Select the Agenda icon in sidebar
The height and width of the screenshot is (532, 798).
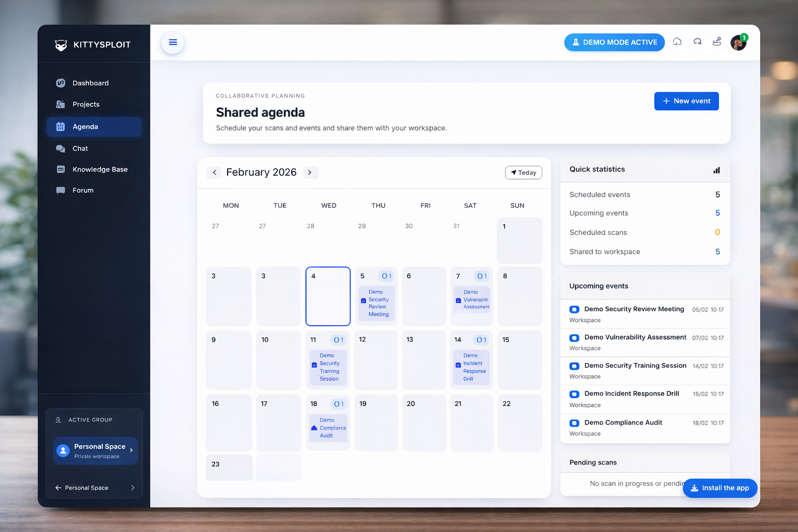(x=61, y=127)
